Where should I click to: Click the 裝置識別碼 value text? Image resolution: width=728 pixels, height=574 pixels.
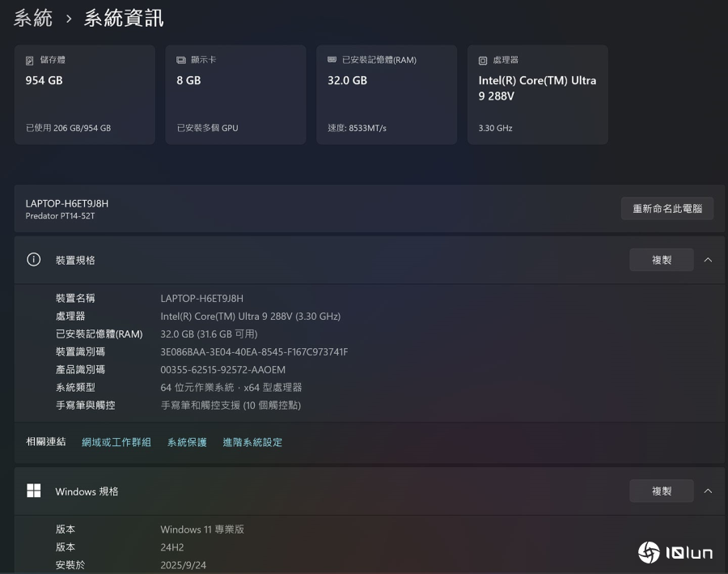pyautogui.click(x=254, y=352)
